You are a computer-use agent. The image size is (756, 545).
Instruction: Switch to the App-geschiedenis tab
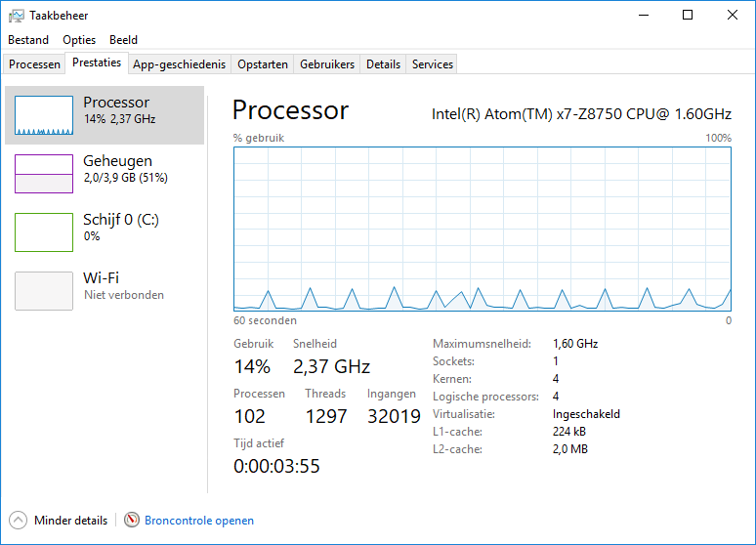click(180, 64)
